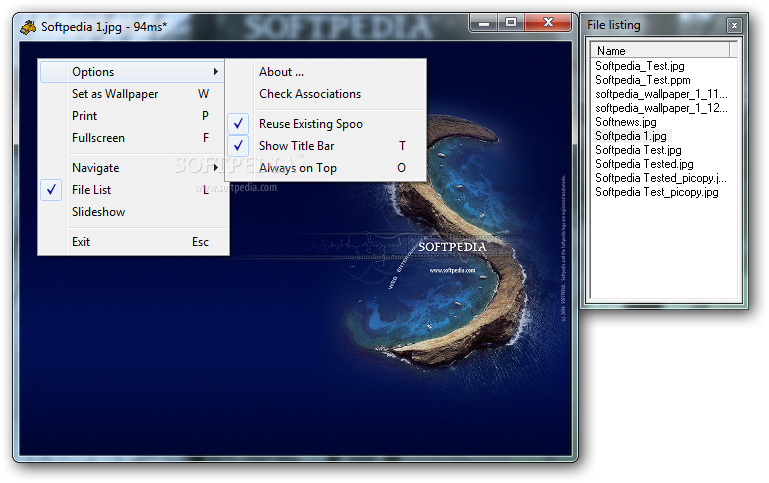Select Check Associations
The width and height of the screenshot is (769, 483).
click(x=326, y=94)
